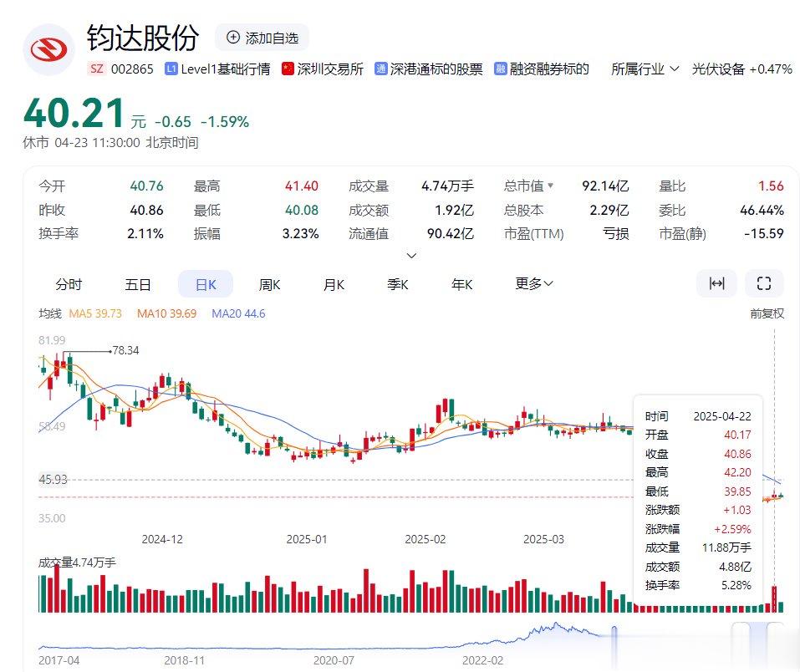The height and width of the screenshot is (672, 800).
Task: Click the stock code 002865
Action: click(132, 69)
